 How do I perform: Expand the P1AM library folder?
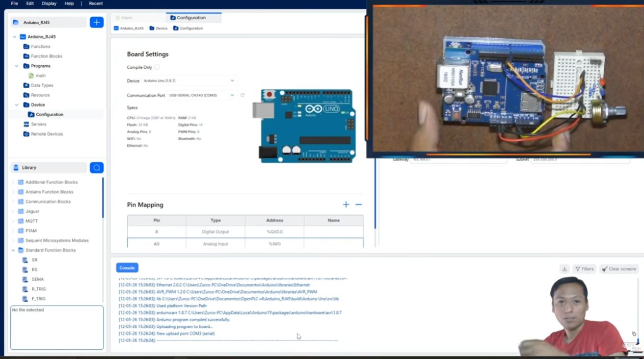13,230
